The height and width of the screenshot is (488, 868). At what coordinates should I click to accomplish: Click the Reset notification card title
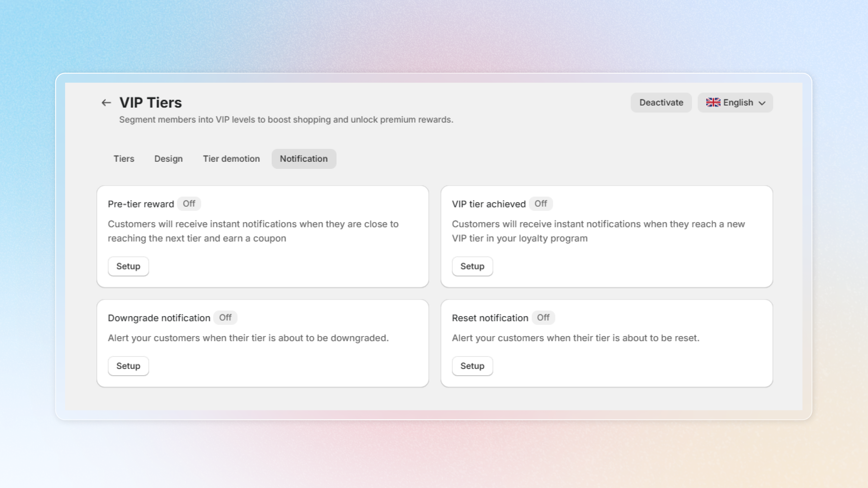490,318
